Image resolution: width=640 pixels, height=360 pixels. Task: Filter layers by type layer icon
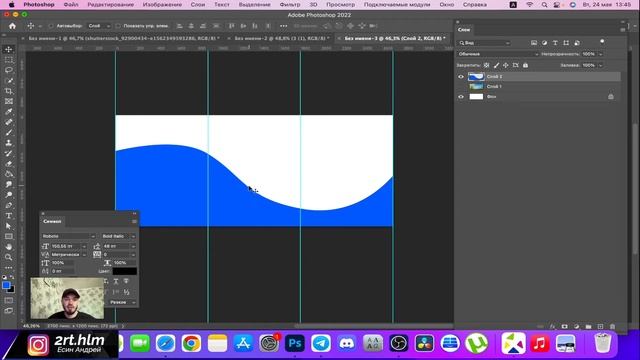pyautogui.click(x=555, y=43)
